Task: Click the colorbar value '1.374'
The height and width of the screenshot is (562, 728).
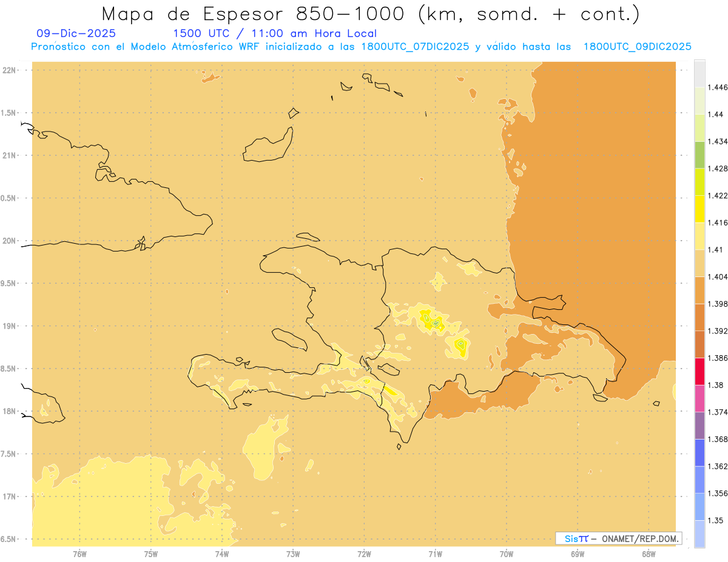Action: tap(717, 412)
